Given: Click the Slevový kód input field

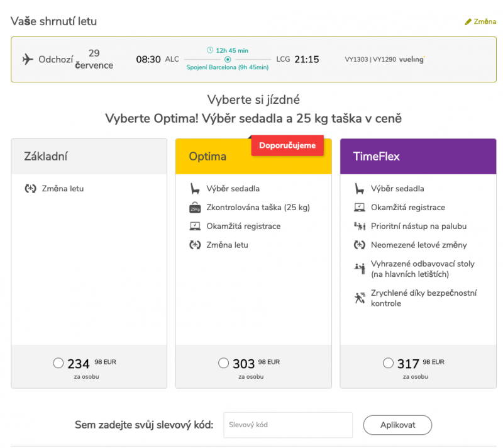Looking at the screenshot, I should [x=287, y=425].
